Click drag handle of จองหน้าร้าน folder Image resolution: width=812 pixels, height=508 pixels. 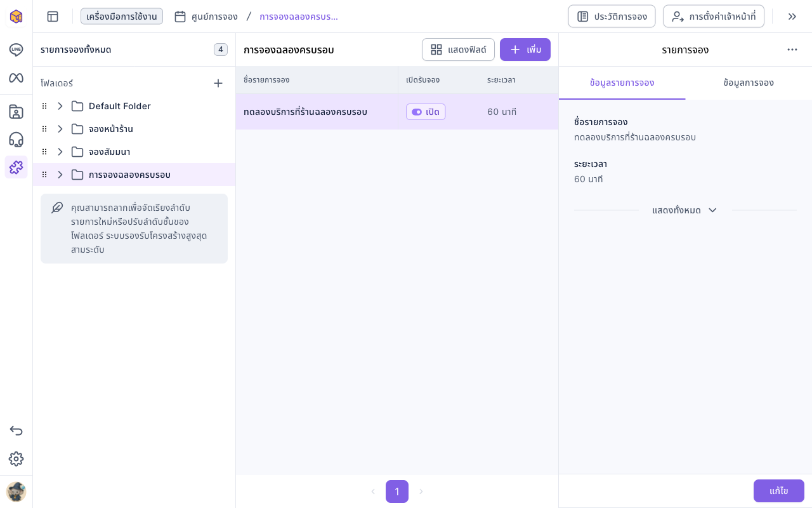(44, 129)
